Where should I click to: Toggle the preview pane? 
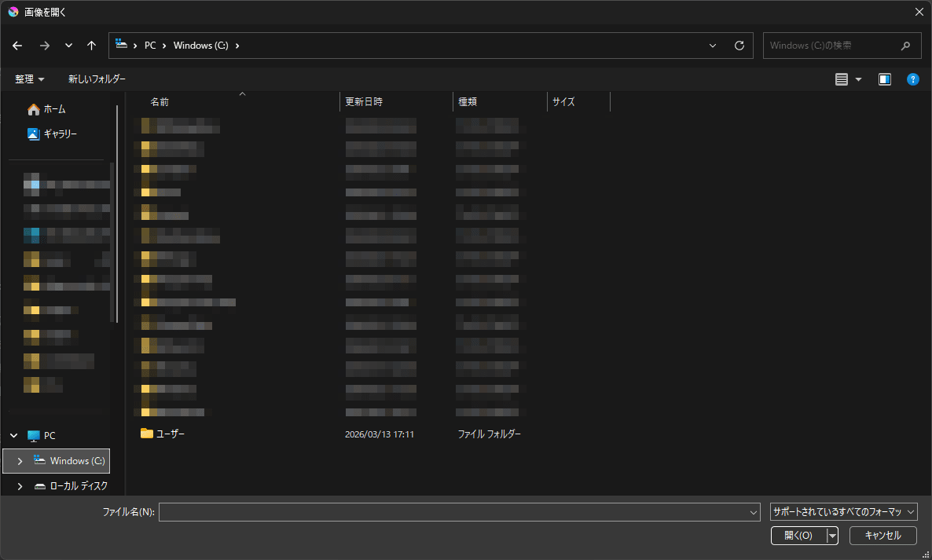(885, 79)
